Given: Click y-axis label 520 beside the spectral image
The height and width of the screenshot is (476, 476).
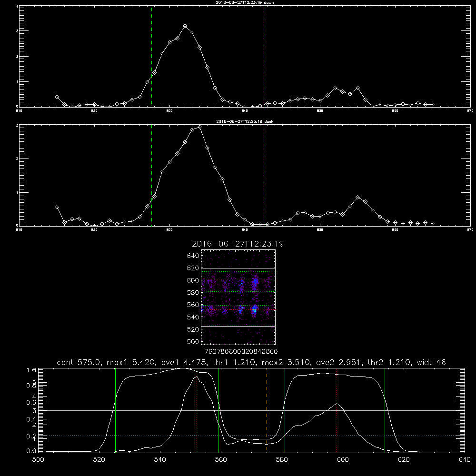Looking at the screenshot, I should tap(193, 329).
